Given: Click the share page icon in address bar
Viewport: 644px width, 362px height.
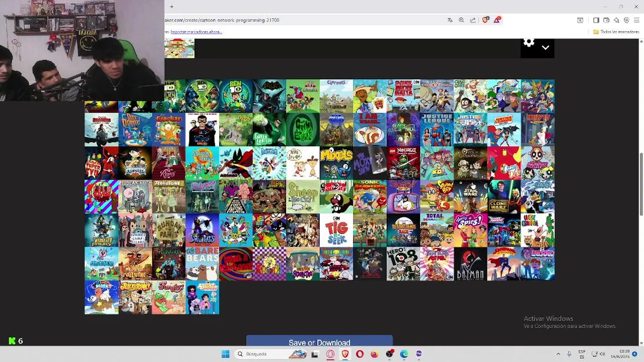Looking at the screenshot, I should coord(473,20).
